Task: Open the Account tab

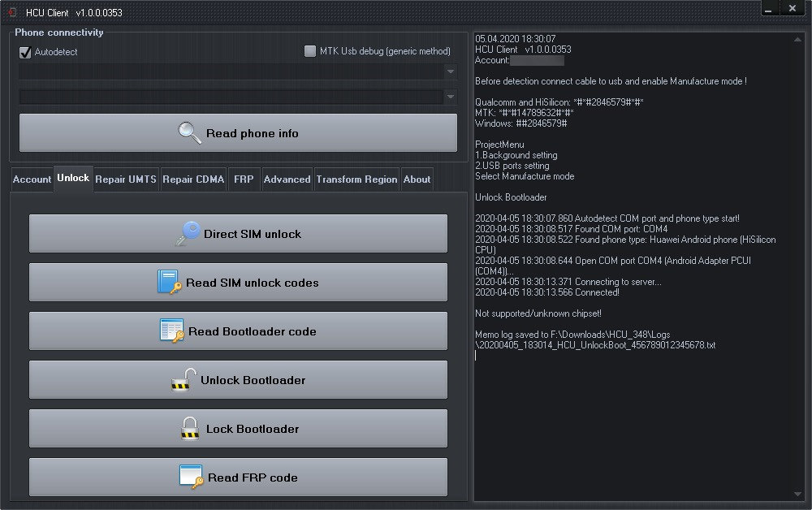Action: (x=32, y=179)
